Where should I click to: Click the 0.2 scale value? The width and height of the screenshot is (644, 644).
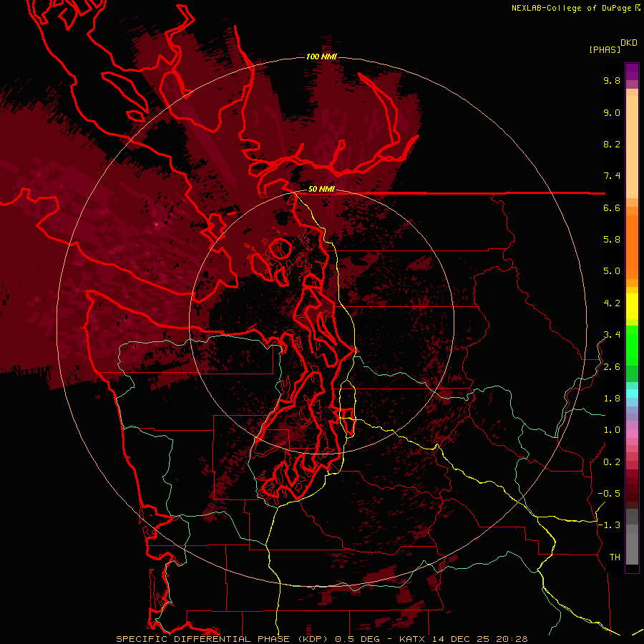pyautogui.click(x=612, y=462)
